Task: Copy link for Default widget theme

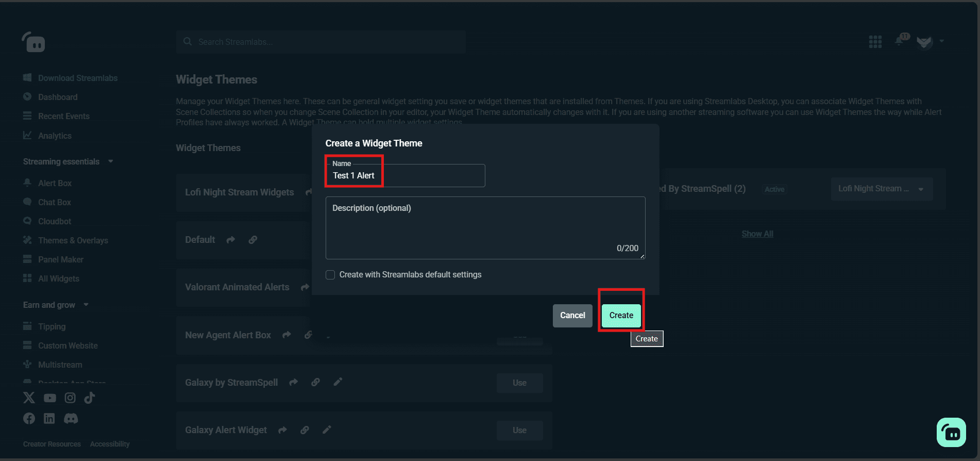Action: point(253,240)
